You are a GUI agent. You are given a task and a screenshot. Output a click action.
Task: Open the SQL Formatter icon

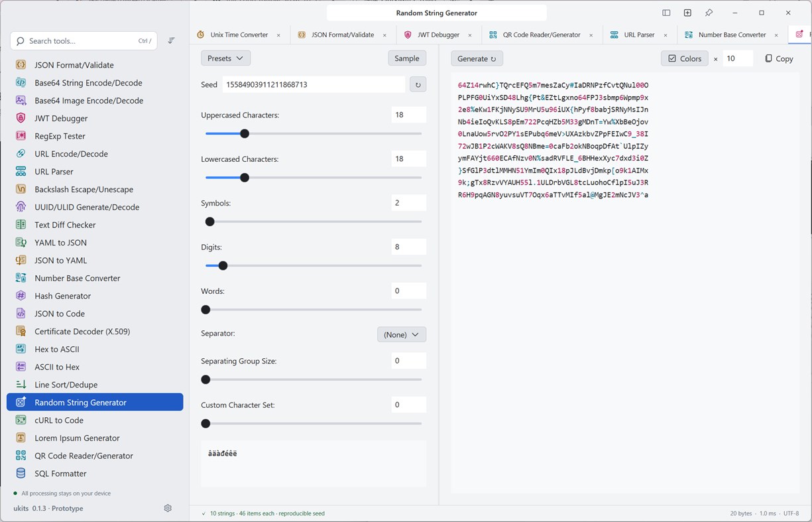coord(21,474)
